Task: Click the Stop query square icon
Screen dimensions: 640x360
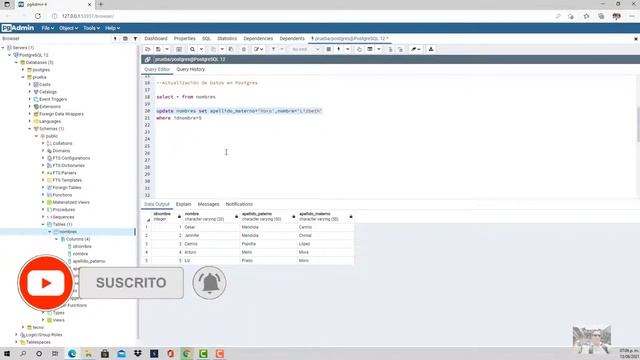Action: [329, 49]
